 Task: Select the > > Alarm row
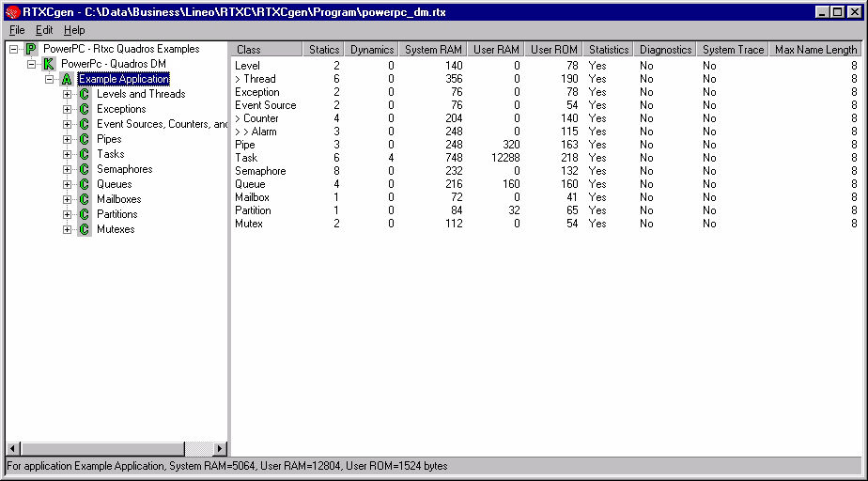coord(545,132)
